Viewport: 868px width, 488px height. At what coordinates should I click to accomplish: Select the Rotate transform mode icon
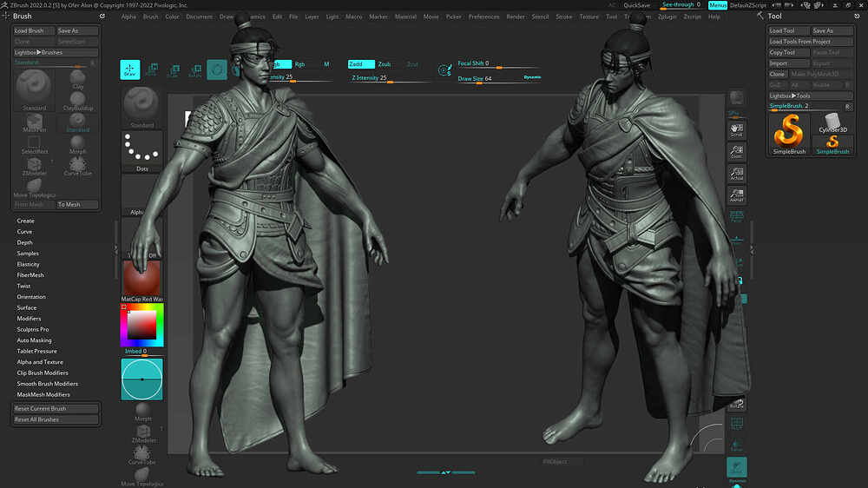pos(194,69)
